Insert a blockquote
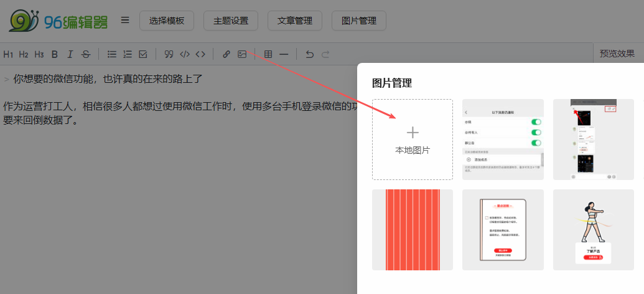This screenshot has height=294, width=644. (169, 54)
